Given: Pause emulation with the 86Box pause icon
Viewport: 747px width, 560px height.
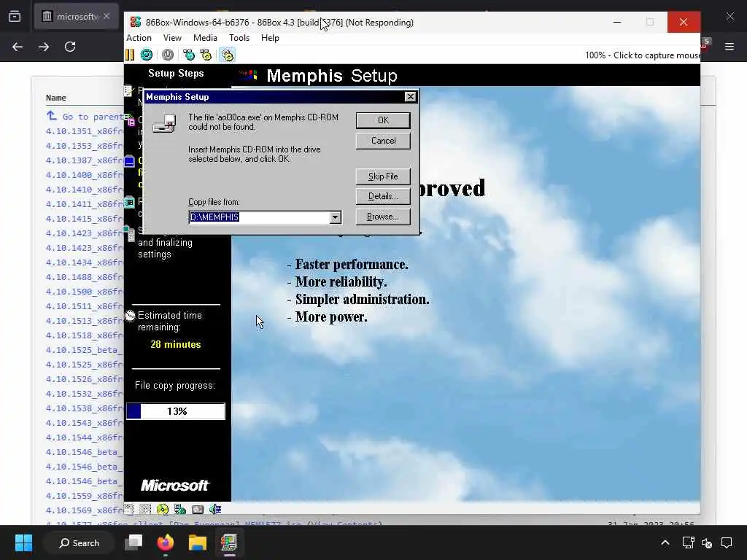Looking at the screenshot, I should pos(130,55).
